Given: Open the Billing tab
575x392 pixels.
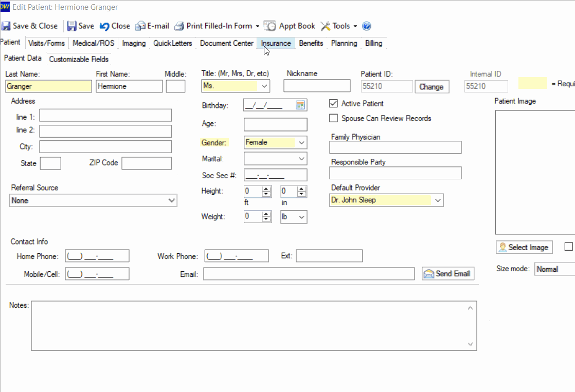Looking at the screenshot, I should click(374, 43).
